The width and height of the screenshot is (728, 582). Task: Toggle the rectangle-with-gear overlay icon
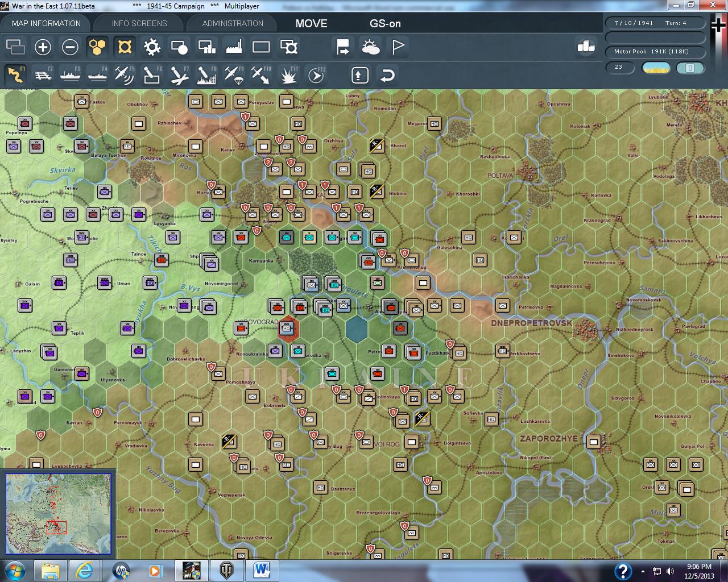pos(289,47)
